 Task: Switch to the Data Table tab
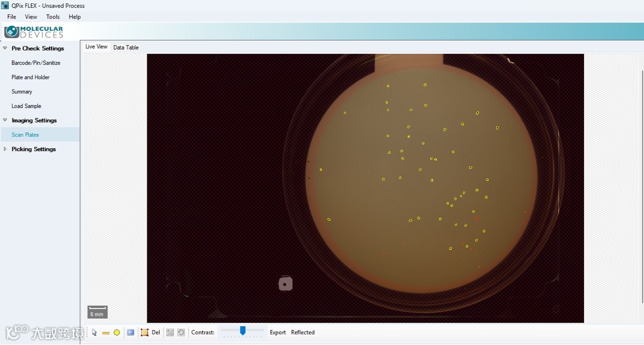[126, 47]
